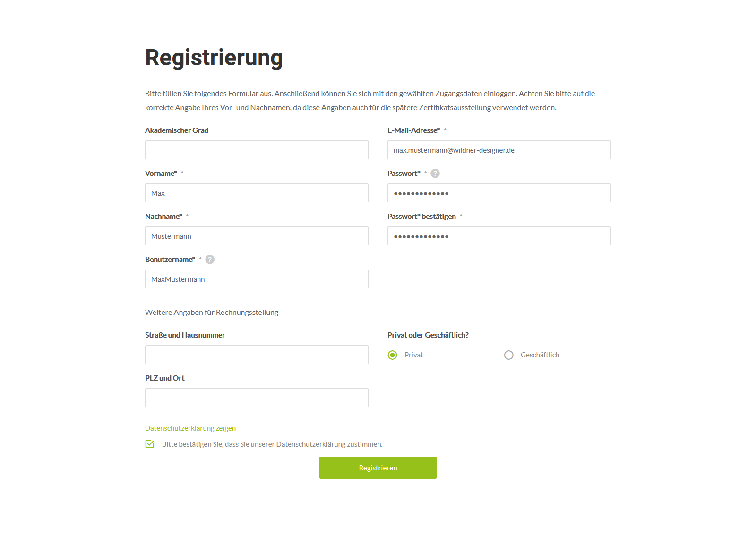Click the Registrierung page heading
Viewport: 756px width, 539px height.
tap(214, 58)
